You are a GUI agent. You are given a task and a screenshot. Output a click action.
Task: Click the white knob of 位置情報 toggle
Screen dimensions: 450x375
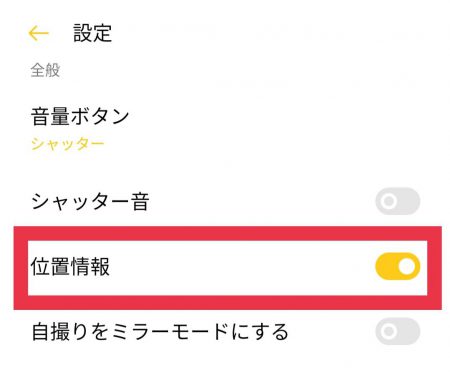407,266
